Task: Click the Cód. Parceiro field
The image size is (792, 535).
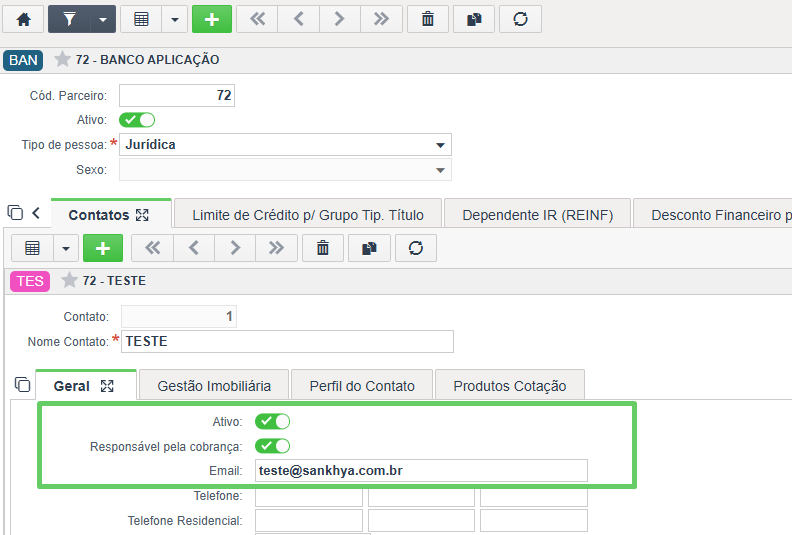Action: click(177, 95)
